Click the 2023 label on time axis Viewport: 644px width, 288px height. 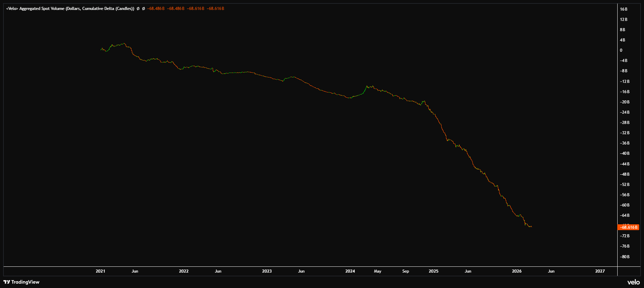(267, 271)
